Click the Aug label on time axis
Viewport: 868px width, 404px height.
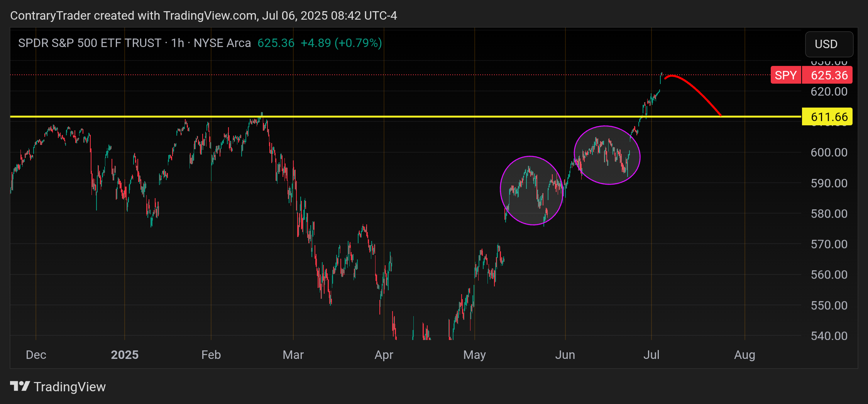coord(745,355)
